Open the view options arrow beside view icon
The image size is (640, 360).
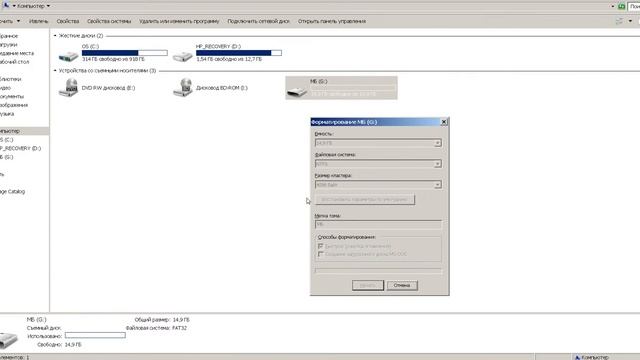(630, 21)
